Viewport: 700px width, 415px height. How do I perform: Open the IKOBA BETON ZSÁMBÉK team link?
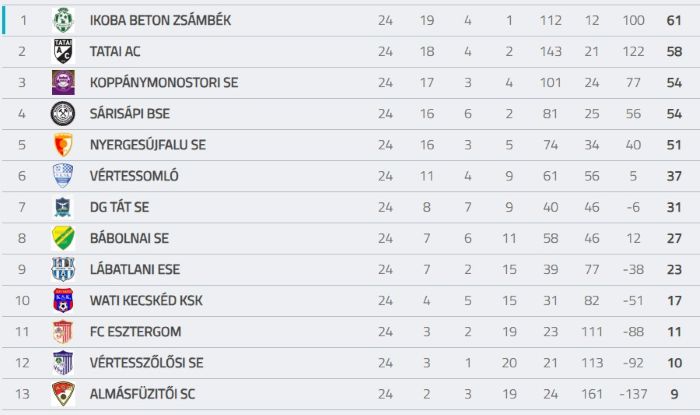[x=160, y=21]
